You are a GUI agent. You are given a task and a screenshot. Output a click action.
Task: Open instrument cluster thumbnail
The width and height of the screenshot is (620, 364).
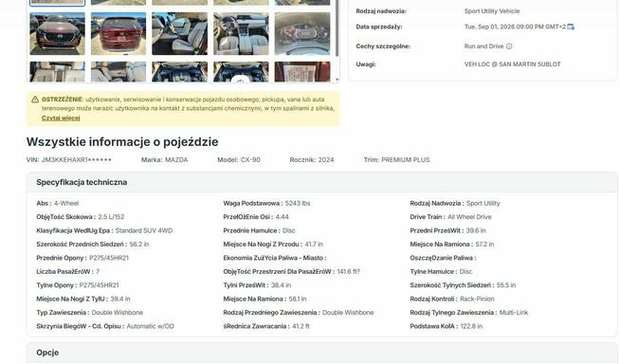302,33
